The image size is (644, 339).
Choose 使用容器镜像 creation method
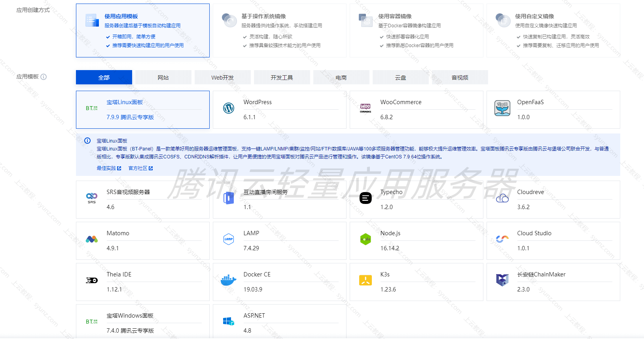(x=417, y=30)
